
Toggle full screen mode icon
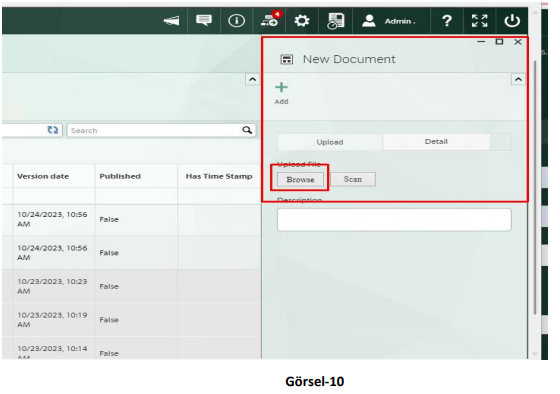pos(479,21)
